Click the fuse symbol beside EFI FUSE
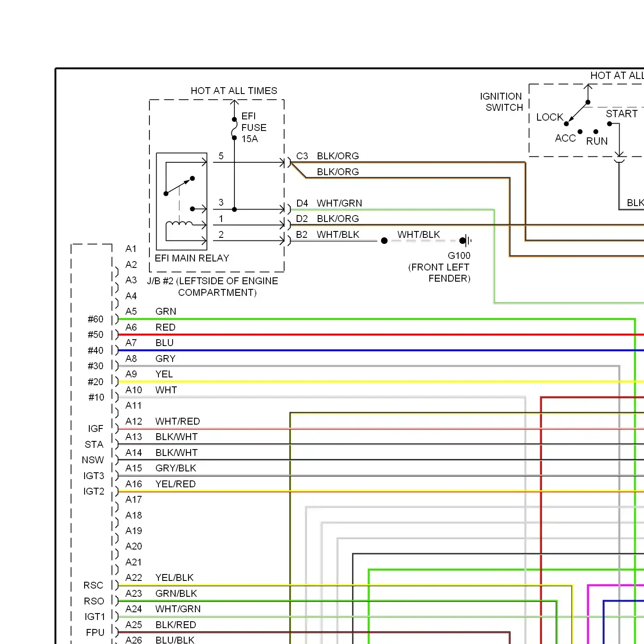644x644 pixels. pos(234,128)
